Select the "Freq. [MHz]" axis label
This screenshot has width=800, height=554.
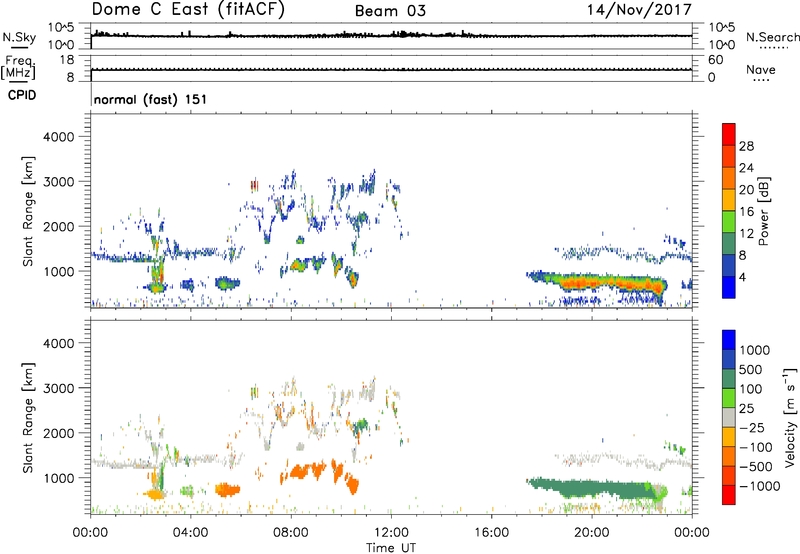tap(18, 68)
